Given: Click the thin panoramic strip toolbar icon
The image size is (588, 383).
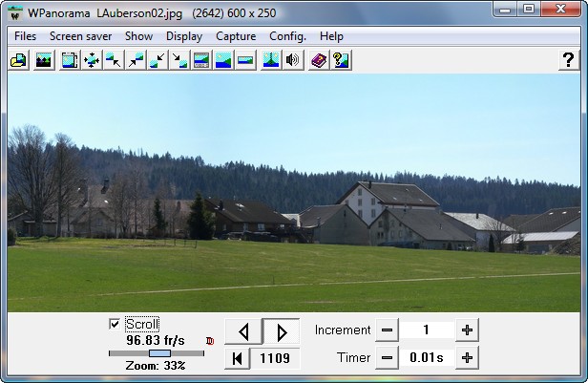Looking at the screenshot, I should pos(245,60).
